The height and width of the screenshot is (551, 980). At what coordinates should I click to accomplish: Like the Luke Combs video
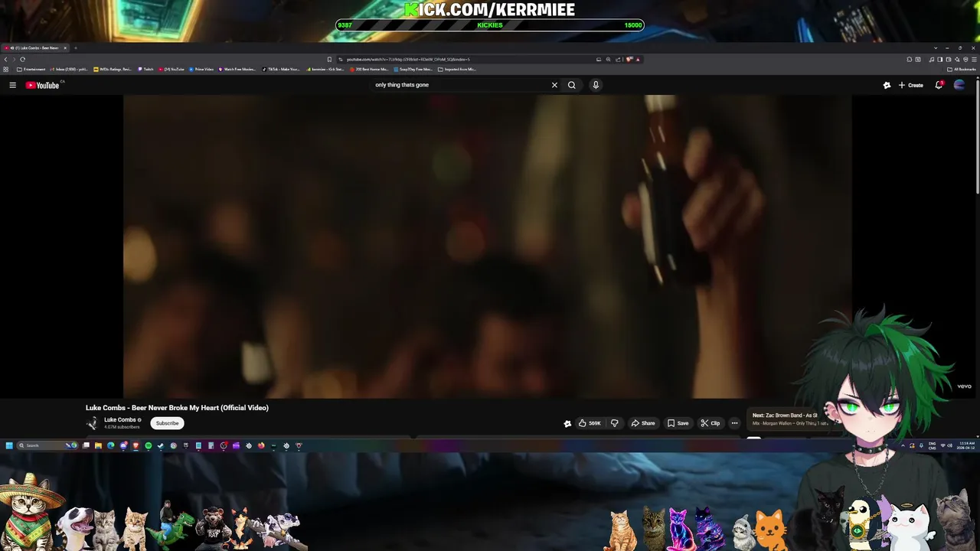(589, 423)
